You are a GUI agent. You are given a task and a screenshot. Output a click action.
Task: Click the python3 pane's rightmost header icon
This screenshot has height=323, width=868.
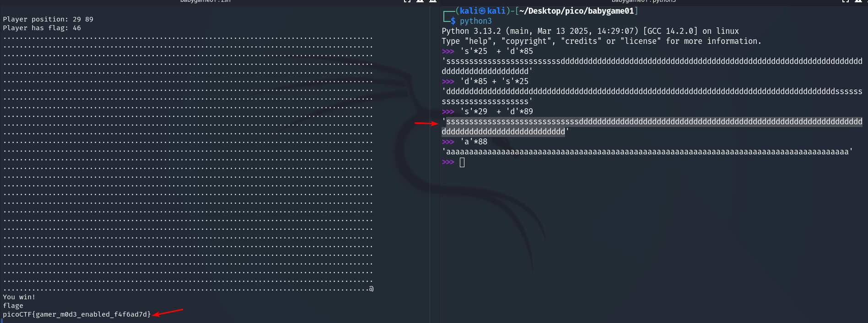(x=858, y=1)
